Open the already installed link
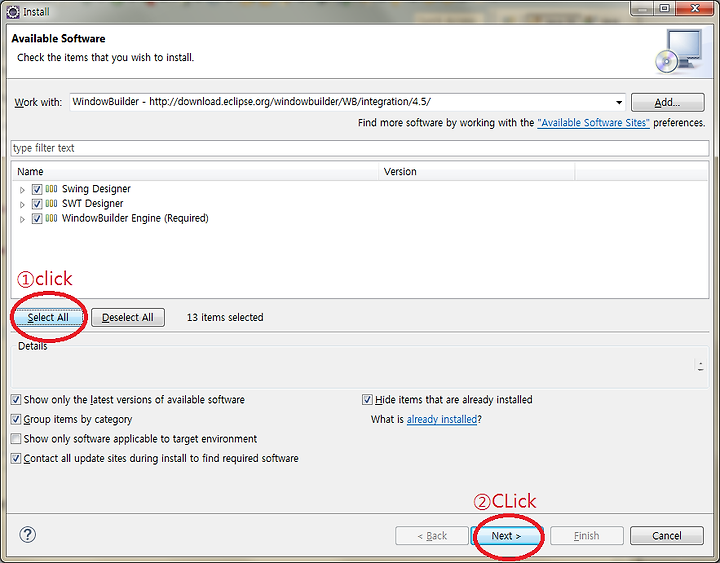This screenshot has height=563, width=720. [442, 419]
